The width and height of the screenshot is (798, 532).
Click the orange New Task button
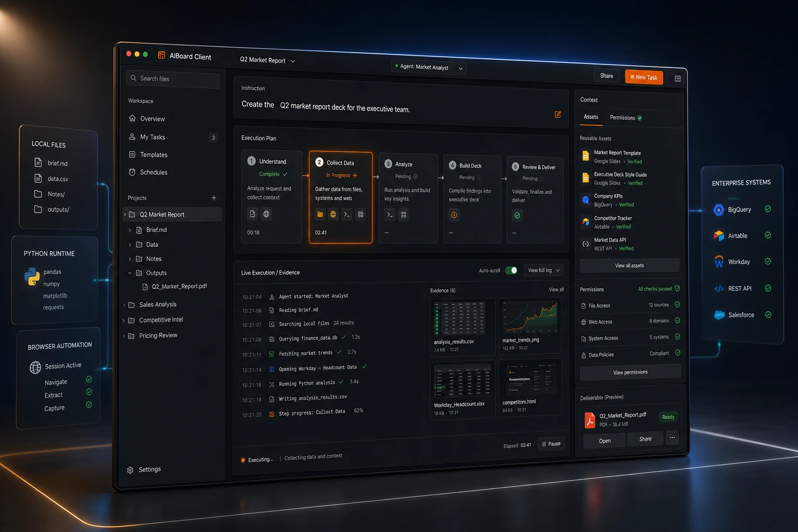click(x=644, y=77)
